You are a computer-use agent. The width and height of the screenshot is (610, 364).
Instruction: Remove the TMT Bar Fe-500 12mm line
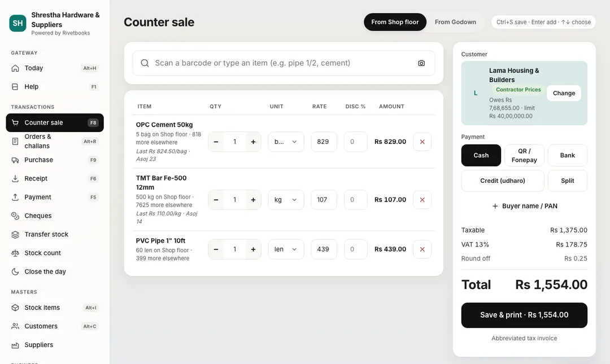pos(422,200)
